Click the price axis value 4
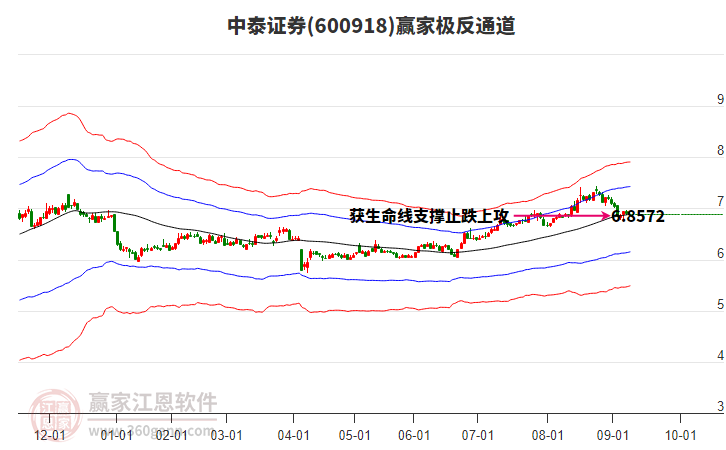The width and height of the screenshot is (726, 450). point(720,356)
